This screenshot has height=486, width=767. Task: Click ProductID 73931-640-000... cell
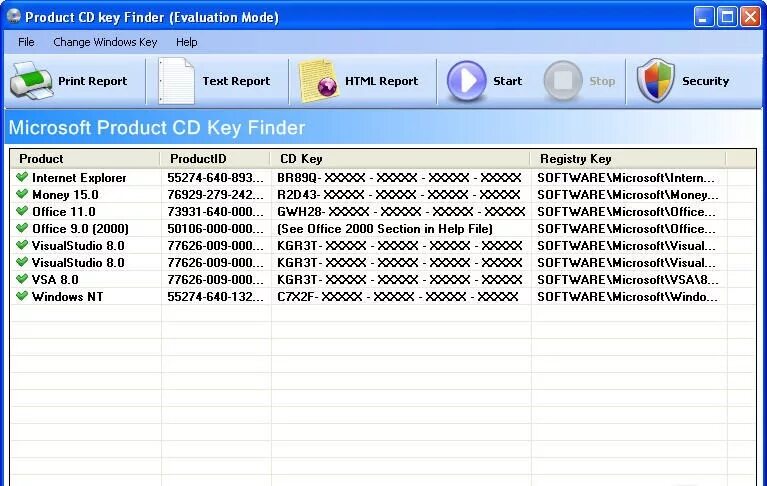coord(215,212)
